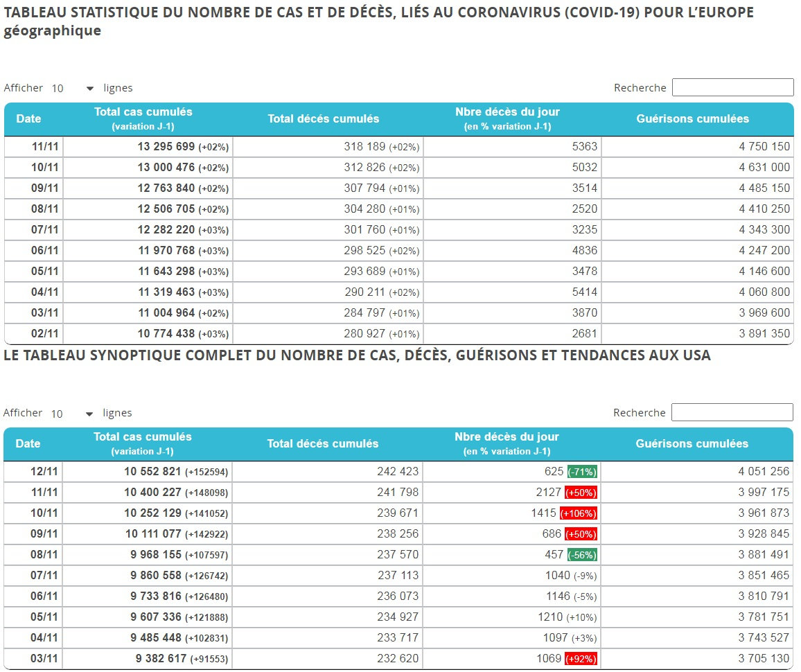Select USA cases cell 10 252 129
Image resolution: width=801 pixels, height=672 pixels.
[147, 513]
